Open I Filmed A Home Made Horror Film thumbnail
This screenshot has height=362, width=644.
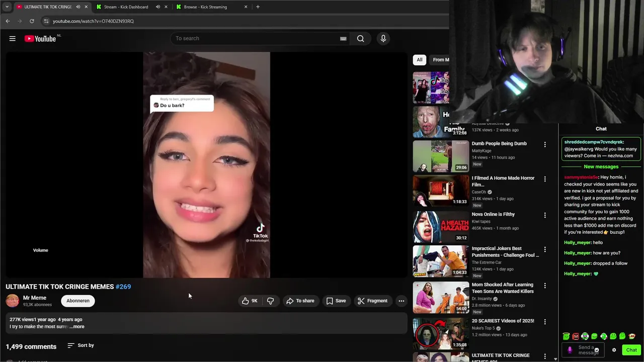(441, 191)
